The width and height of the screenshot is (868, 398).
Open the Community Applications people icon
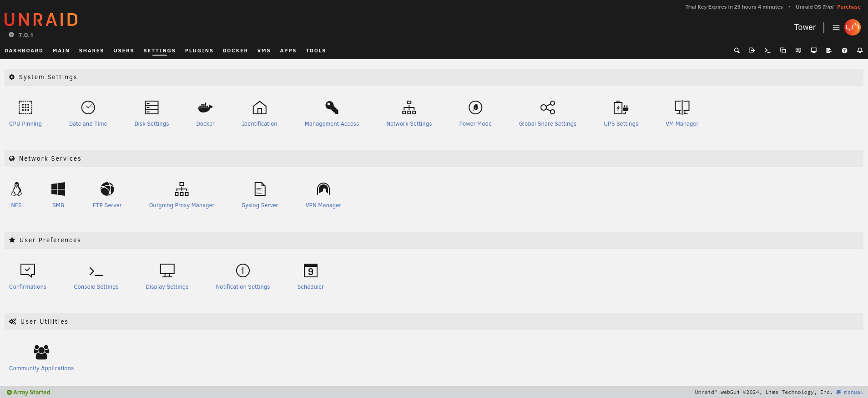click(x=41, y=352)
